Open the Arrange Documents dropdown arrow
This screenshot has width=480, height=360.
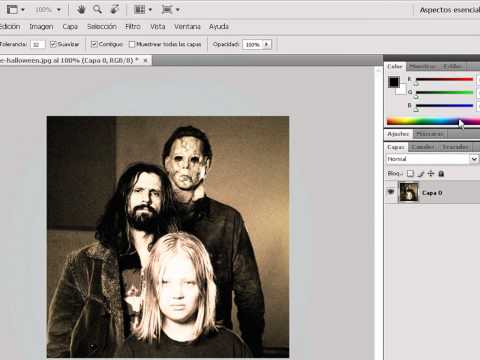click(150, 10)
